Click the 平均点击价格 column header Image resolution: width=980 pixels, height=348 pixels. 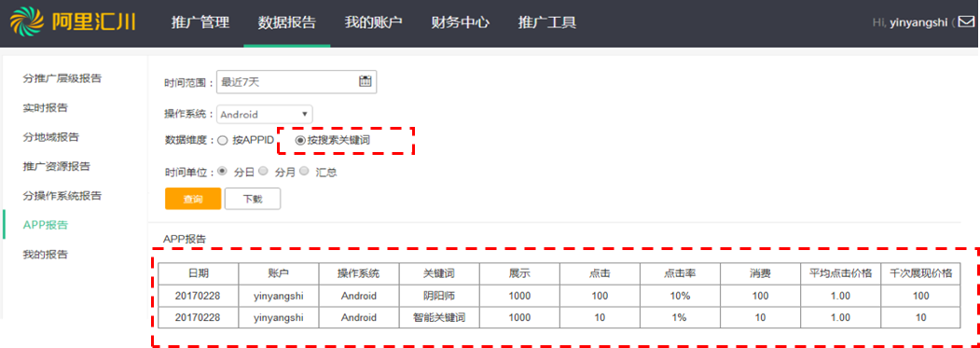coord(841,273)
